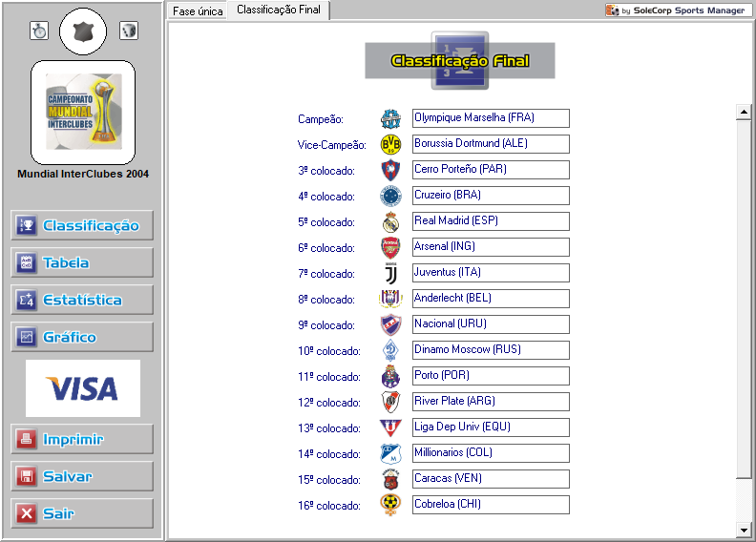Click the SoleCorp Sports Manager logo
Viewport: 756px width, 542px height.
pos(679,10)
